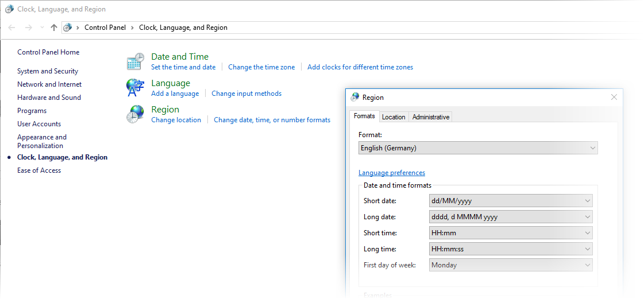Switch to the Formats tab

(x=364, y=116)
